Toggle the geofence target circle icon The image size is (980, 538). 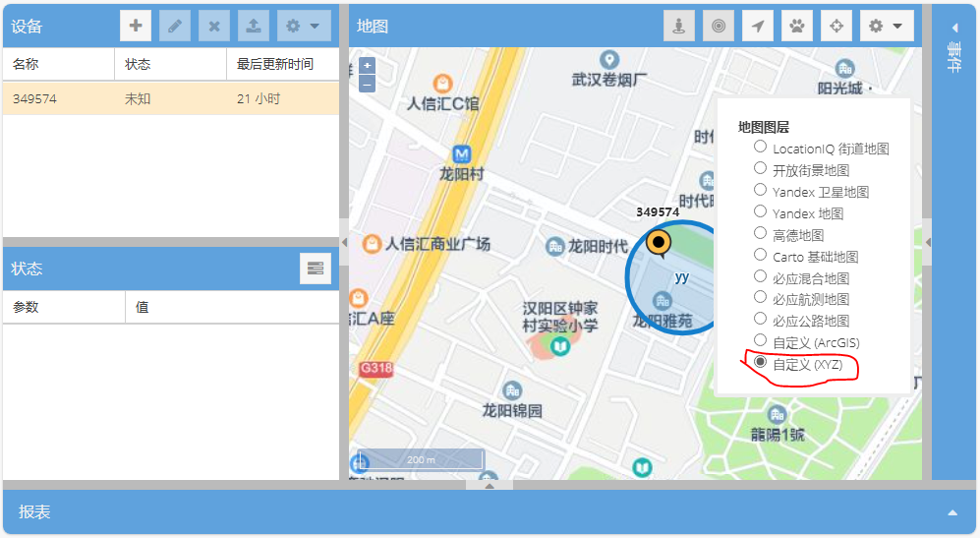pos(719,26)
